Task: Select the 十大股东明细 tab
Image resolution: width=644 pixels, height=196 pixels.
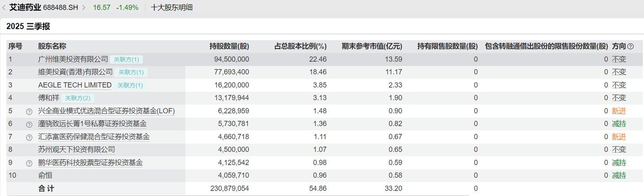Action: pos(172,8)
